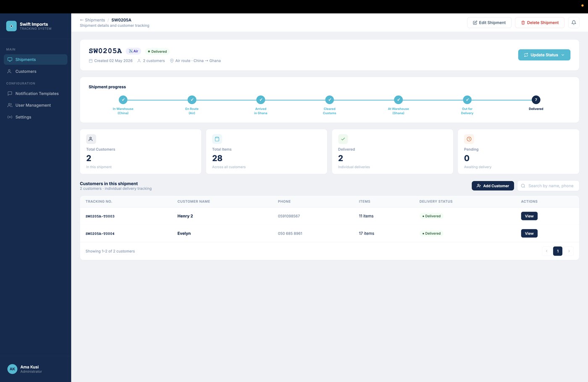The height and width of the screenshot is (382, 588).
Task: Select the En Route (Air) progress step
Action: 192,100
